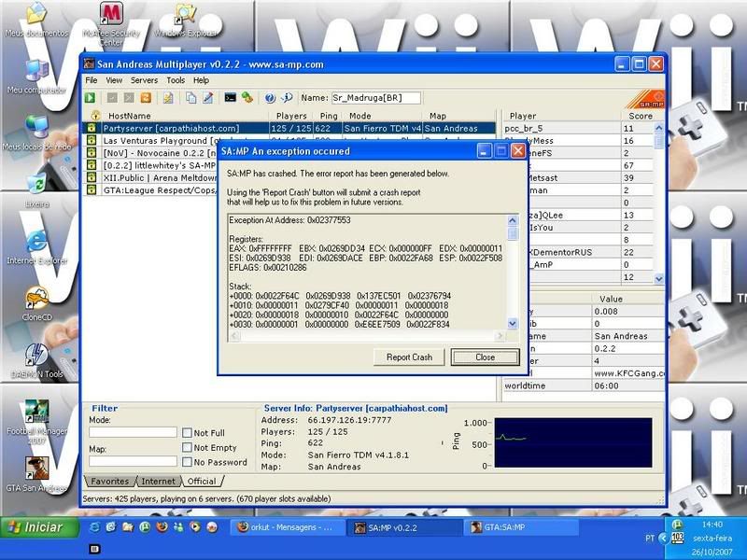Open the View menu
The width and height of the screenshot is (747, 560).
tap(114, 80)
